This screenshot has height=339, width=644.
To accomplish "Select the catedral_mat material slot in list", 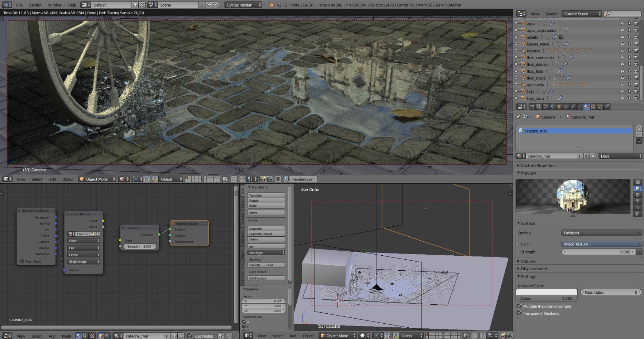I will click(574, 131).
